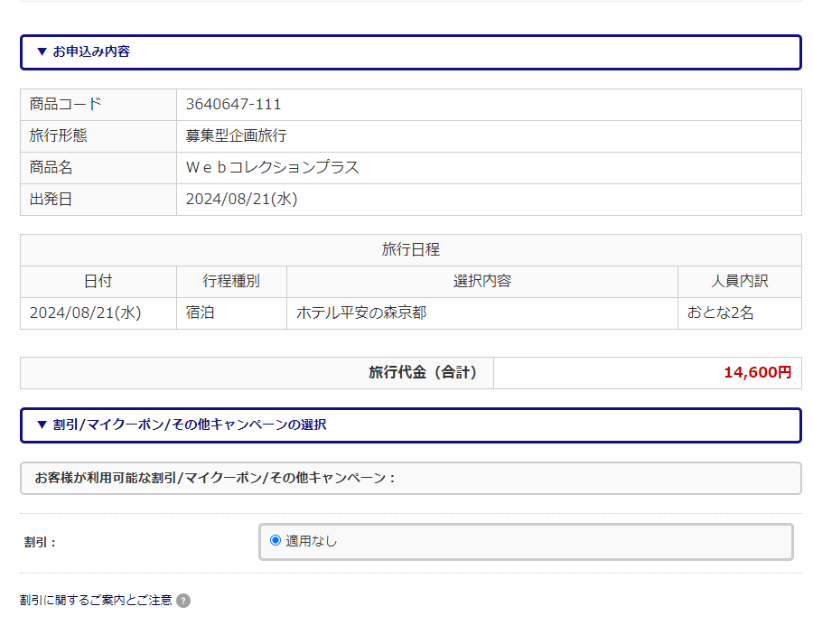Click the 旅行日程 table header
This screenshot has height=644, width=813.
coord(410,249)
